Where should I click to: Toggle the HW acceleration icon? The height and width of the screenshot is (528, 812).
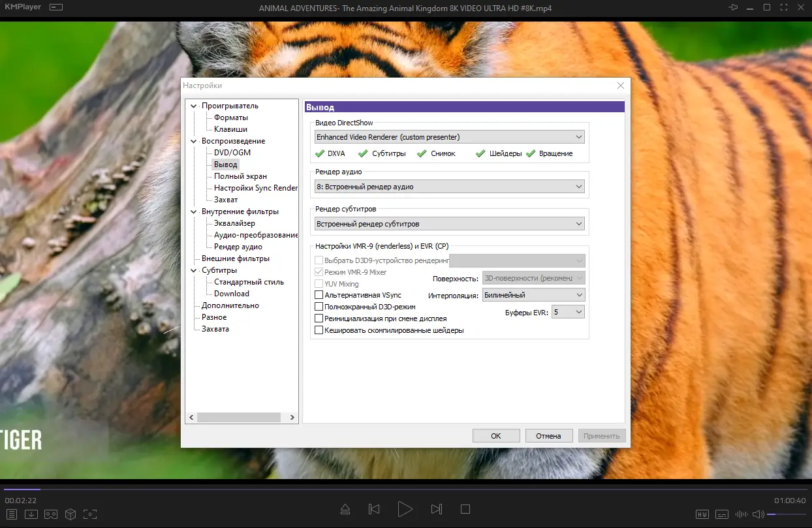pyautogui.click(x=702, y=514)
